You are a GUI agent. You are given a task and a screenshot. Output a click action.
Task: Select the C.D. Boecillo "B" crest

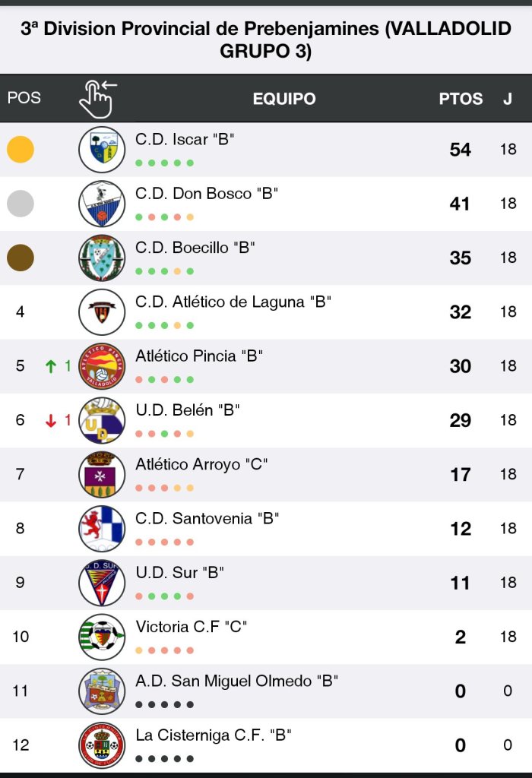coord(102,258)
